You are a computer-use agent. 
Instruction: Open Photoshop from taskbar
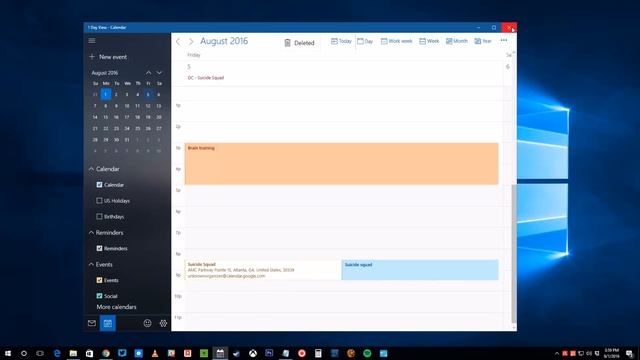click(269, 353)
